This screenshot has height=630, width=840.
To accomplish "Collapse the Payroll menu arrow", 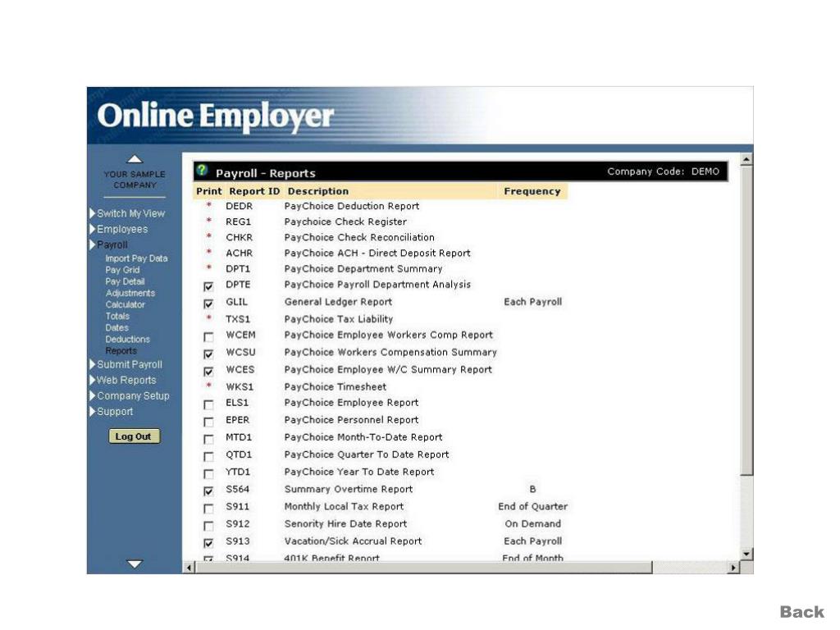I will click(92, 244).
